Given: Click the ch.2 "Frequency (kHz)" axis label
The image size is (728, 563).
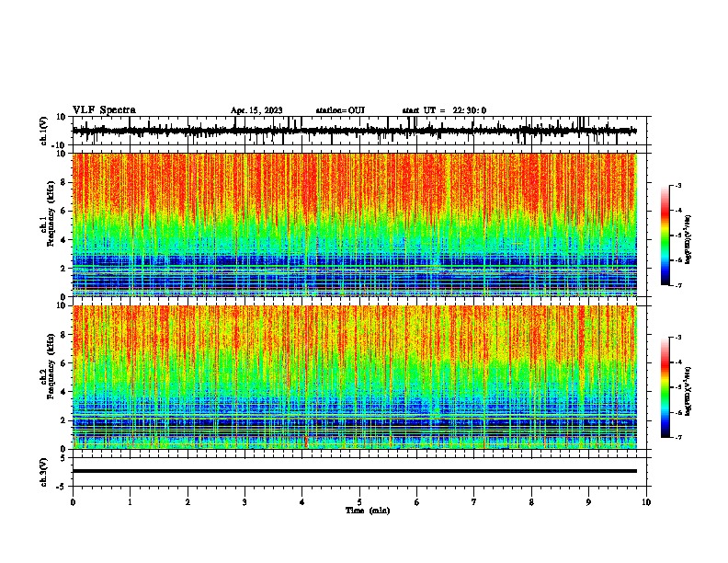Looking at the screenshot, I should (x=51, y=366).
